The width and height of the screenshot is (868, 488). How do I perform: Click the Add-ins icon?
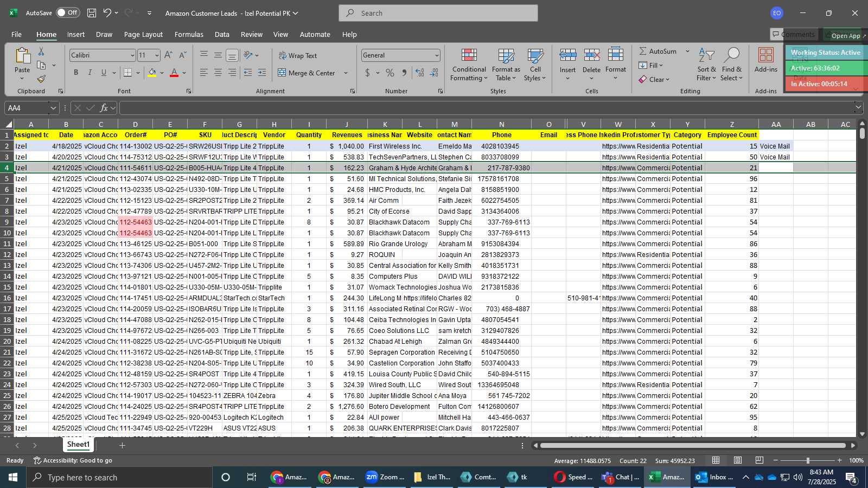point(766,55)
